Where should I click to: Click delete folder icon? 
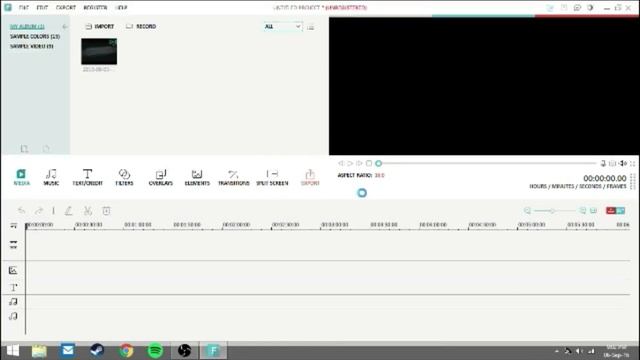pyautogui.click(x=46, y=149)
